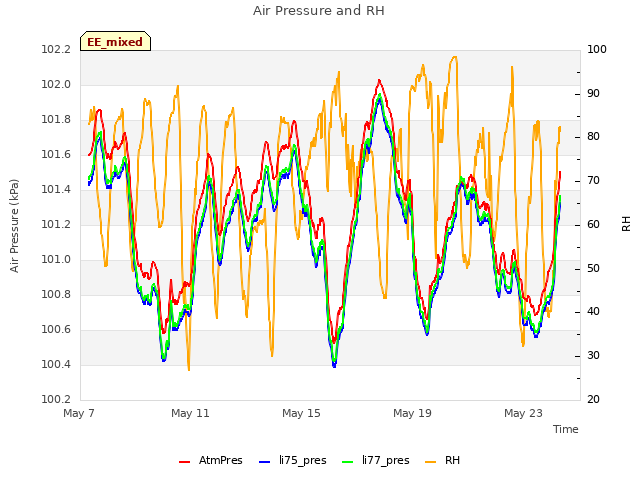Click the green li77_pres legend swatch
Screen dimensions: 640x480
347,462
